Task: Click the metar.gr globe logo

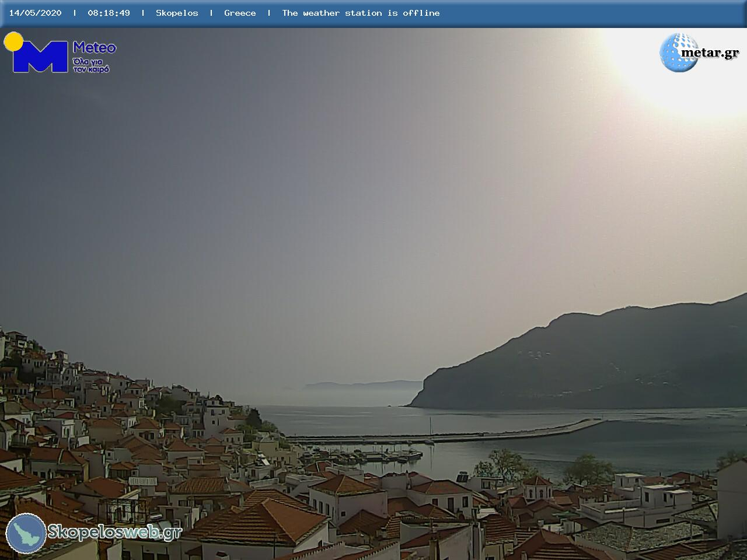Action: (x=679, y=52)
